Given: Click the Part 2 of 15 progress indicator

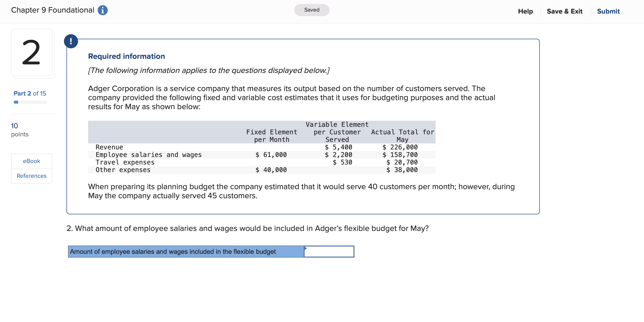Looking at the screenshot, I should [30, 93].
